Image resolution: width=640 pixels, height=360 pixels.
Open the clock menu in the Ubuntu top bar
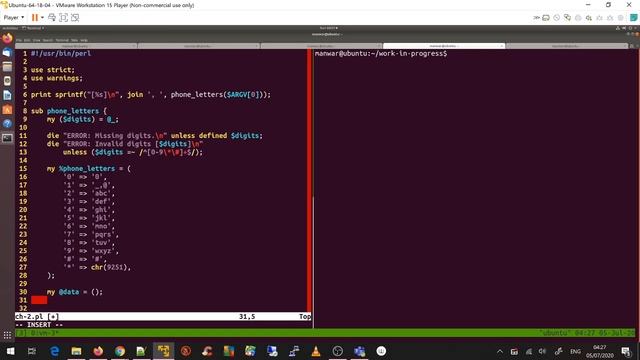[x=328, y=28]
